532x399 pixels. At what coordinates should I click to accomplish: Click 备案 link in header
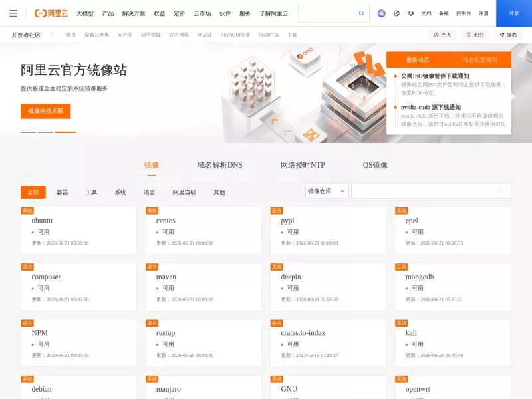[x=444, y=13]
